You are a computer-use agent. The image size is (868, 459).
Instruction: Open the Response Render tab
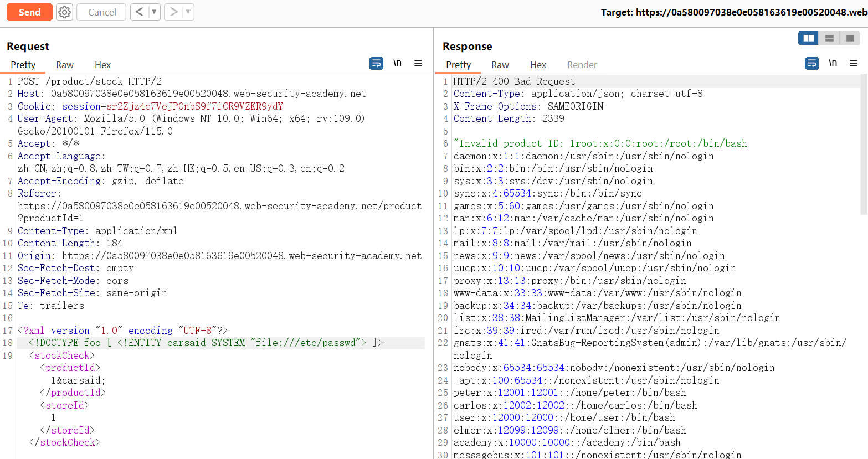[582, 65]
